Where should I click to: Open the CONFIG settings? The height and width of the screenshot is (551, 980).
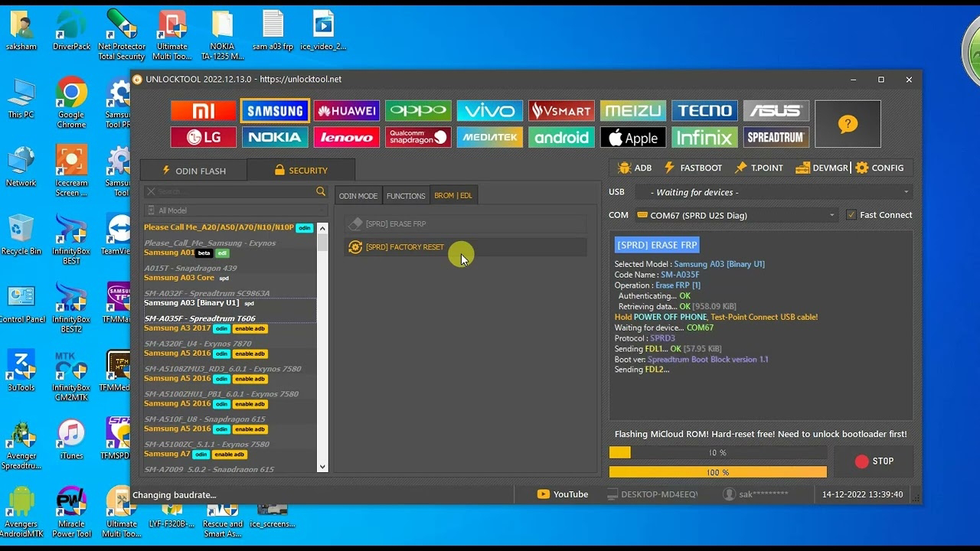click(x=880, y=168)
